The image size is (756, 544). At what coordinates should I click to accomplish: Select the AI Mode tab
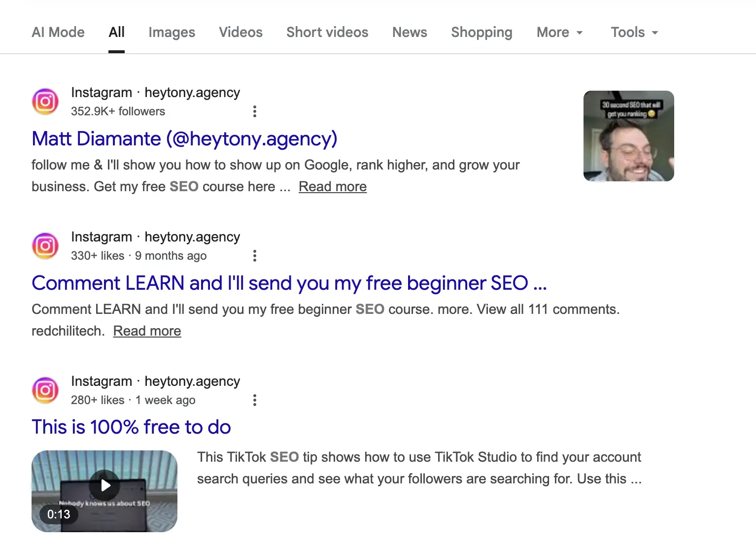pyautogui.click(x=58, y=32)
